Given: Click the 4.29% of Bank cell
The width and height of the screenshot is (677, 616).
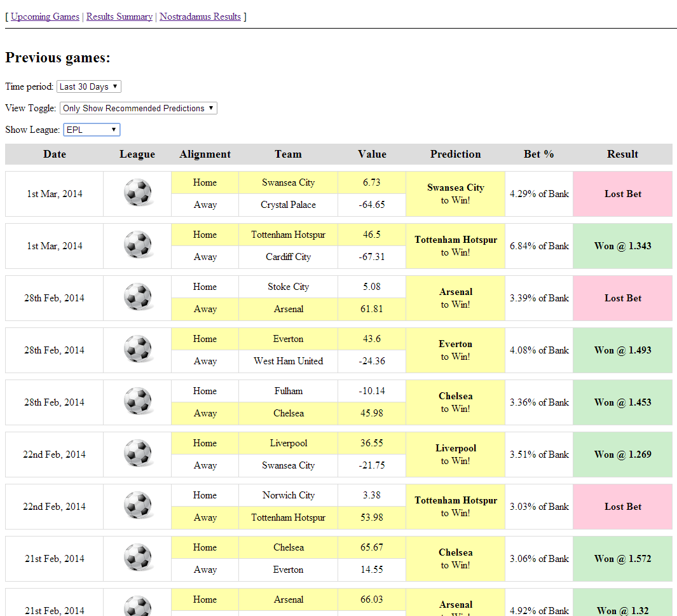Looking at the screenshot, I should (x=539, y=194).
